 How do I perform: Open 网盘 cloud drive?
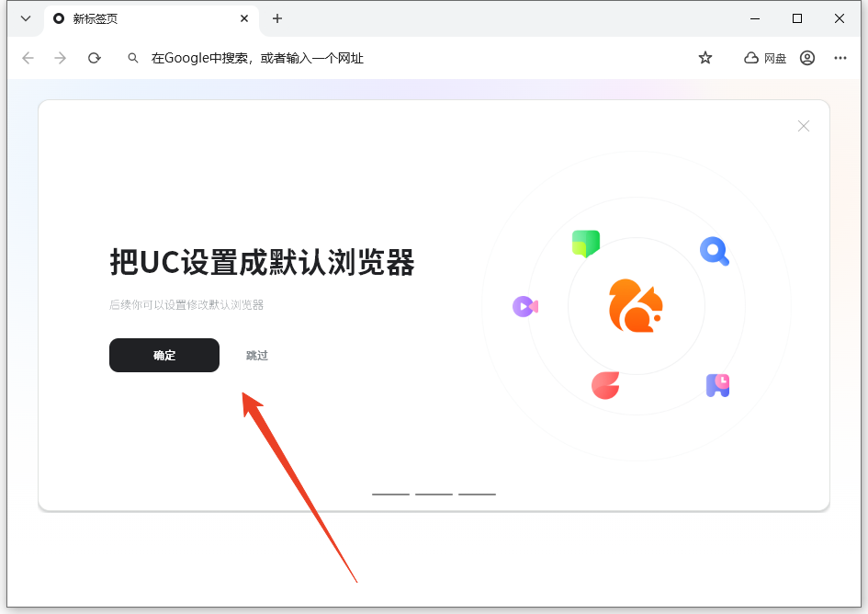click(x=764, y=57)
